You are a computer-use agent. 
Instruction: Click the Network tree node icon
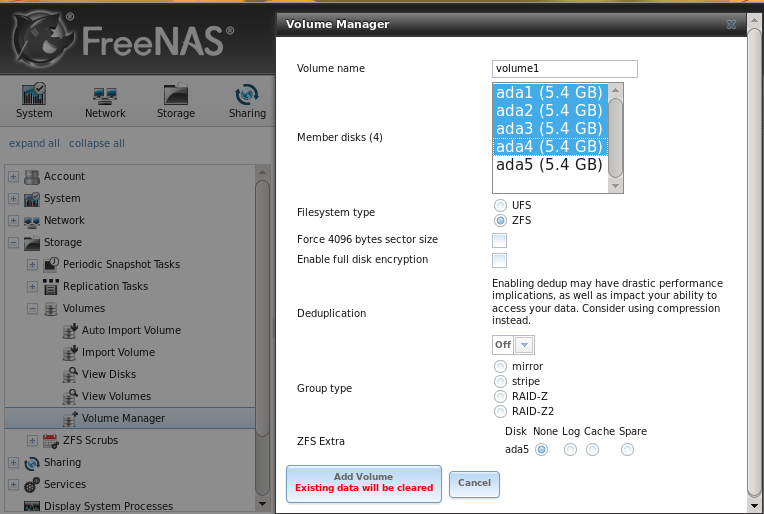point(32,222)
